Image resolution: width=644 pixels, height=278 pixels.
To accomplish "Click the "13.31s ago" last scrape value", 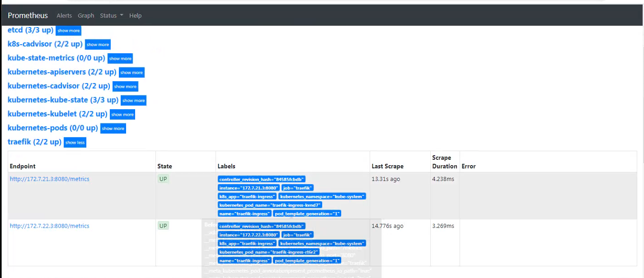I will click(386, 179).
